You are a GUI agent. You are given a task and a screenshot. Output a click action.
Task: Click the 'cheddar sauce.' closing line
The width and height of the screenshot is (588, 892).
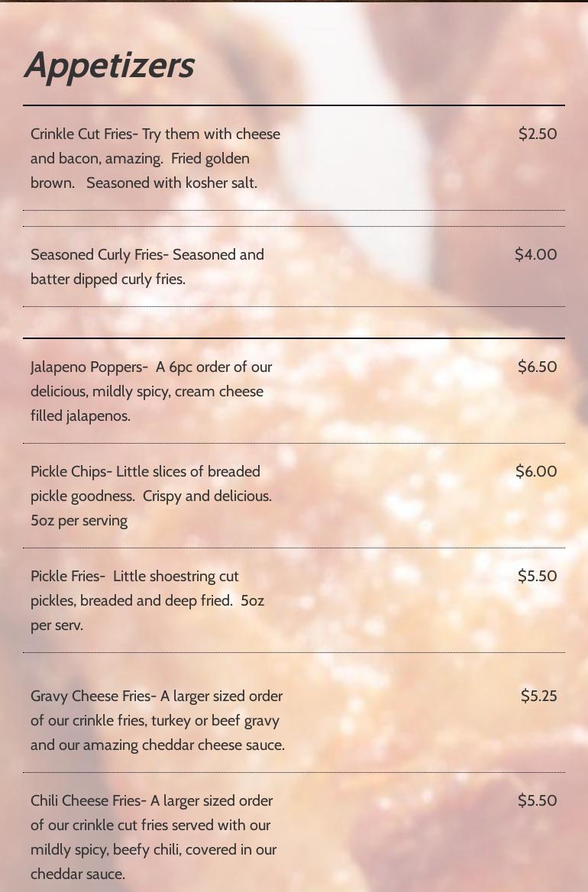(78, 874)
